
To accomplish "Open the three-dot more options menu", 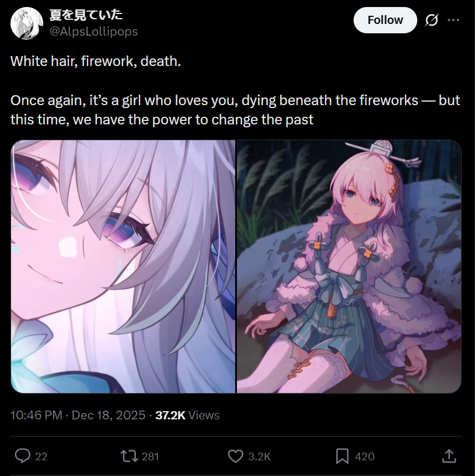I will point(453,20).
